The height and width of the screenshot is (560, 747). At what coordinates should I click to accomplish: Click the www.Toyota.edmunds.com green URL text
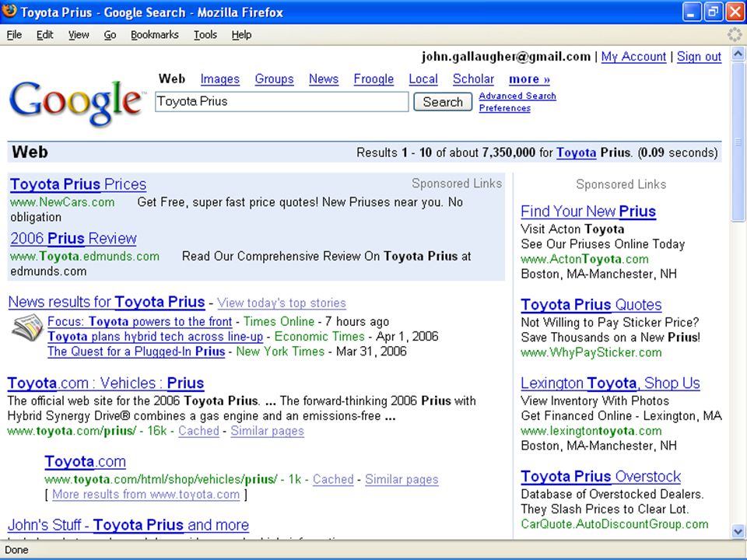tap(85, 256)
